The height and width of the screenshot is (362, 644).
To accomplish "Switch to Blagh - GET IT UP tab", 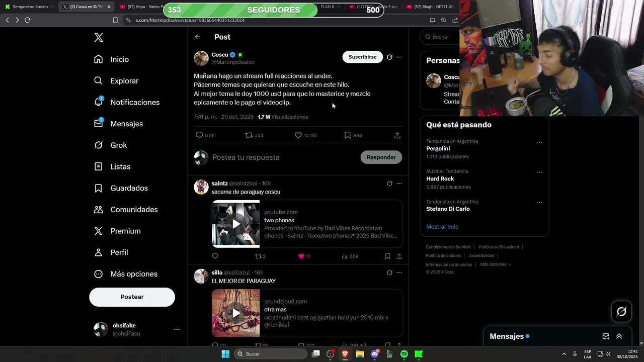I will coord(430,7).
